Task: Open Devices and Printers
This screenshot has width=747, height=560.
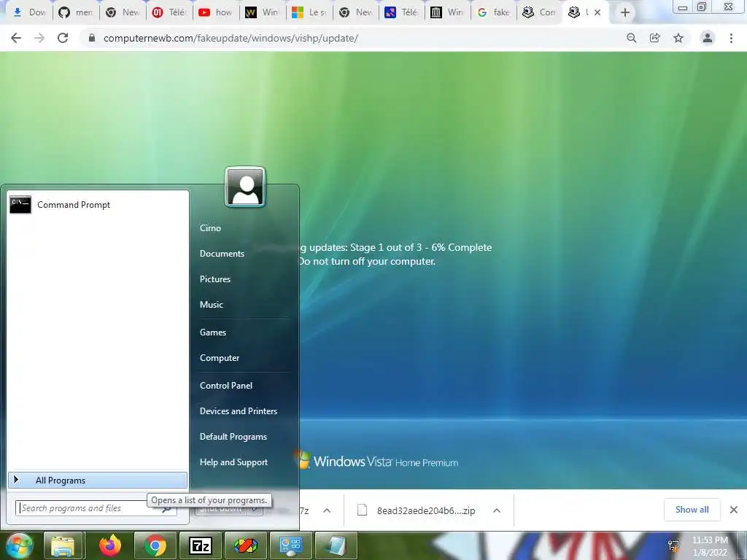Action: point(239,411)
